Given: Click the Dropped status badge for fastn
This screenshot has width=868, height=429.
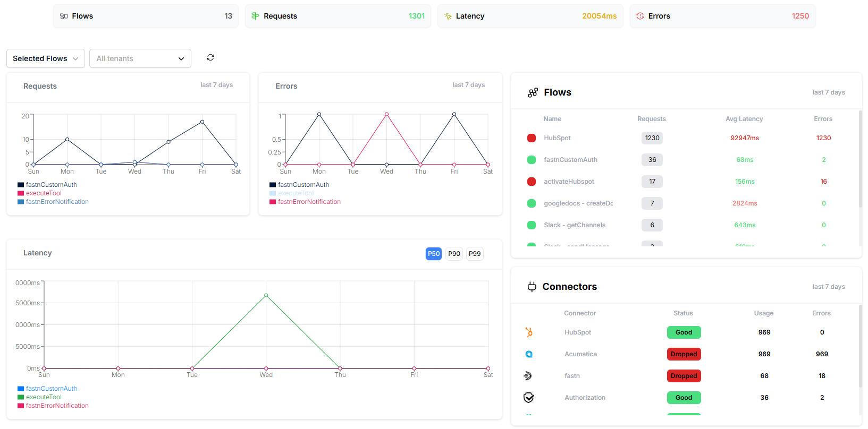Looking at the screenshot, I should tap(684, 376).
